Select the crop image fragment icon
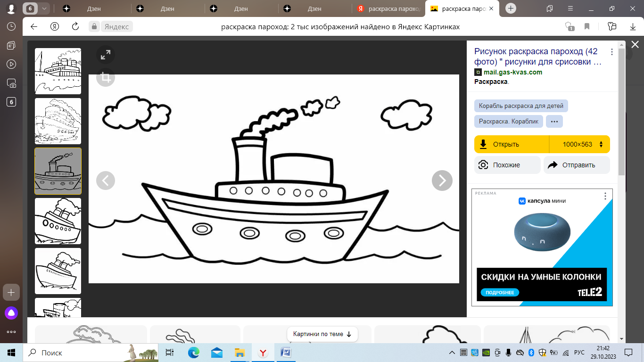Image resolution: width=644 pixels, height=362 pixels. [106, 77]
